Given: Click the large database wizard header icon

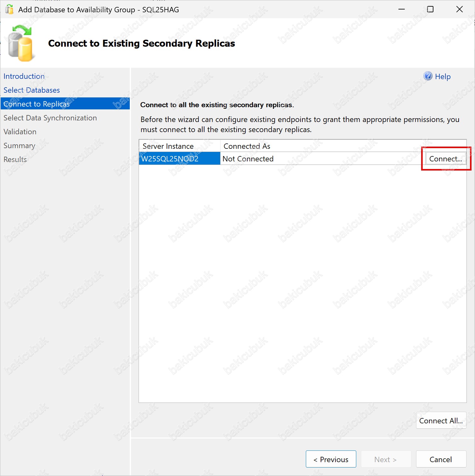Looking at the screenshot, I should tap(20, 44).
